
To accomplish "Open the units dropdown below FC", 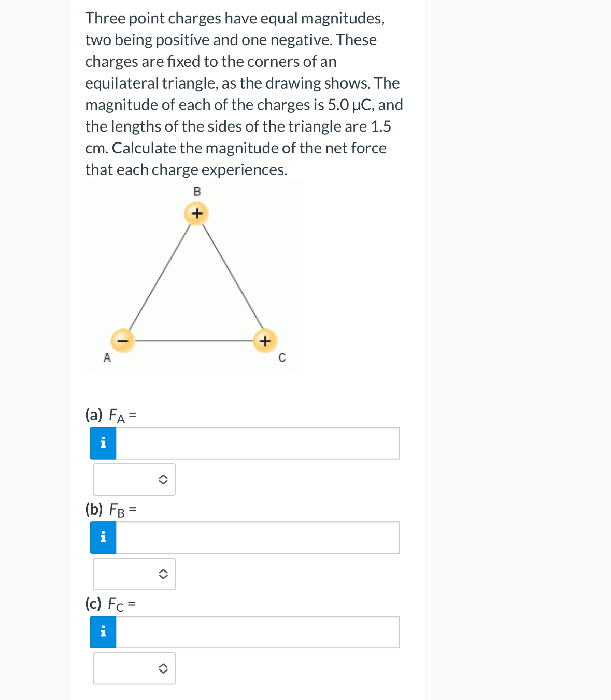I will pyautogui.click(x=134, y=668).
